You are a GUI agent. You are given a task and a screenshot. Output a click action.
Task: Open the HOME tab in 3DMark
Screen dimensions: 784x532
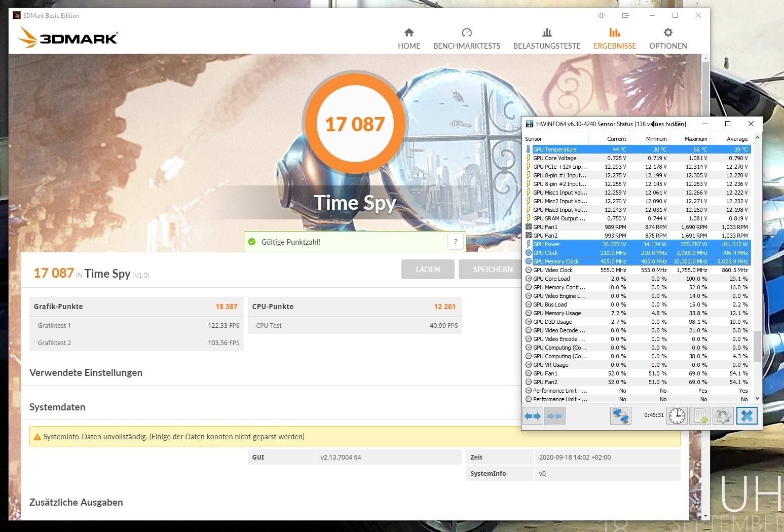pyautogui.click(x=408, y=39)
